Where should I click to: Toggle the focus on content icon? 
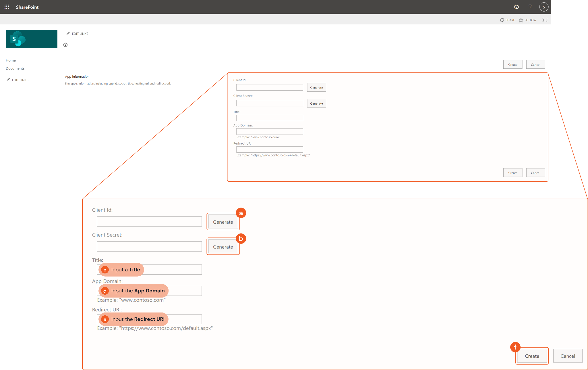tap(545, 20)
